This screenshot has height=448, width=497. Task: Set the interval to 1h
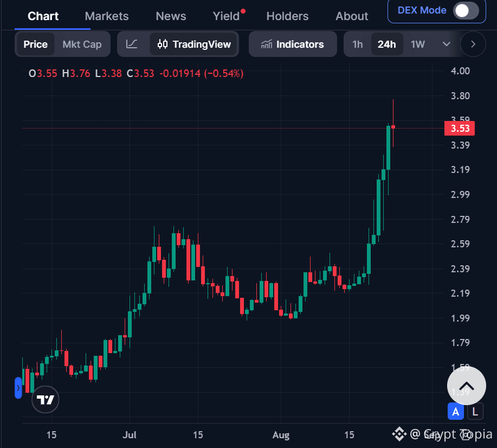click(x=358, y=44)
